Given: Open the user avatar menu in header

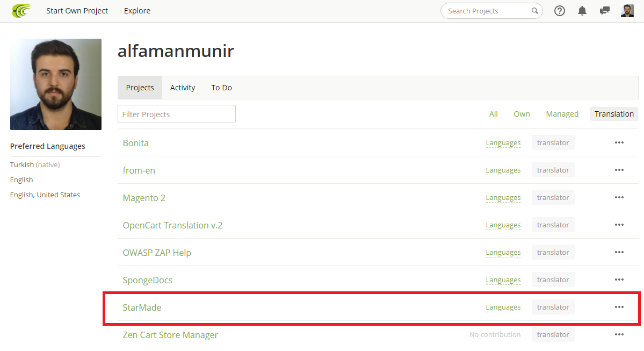Looking at the screenshot, I should pos(627,11).
